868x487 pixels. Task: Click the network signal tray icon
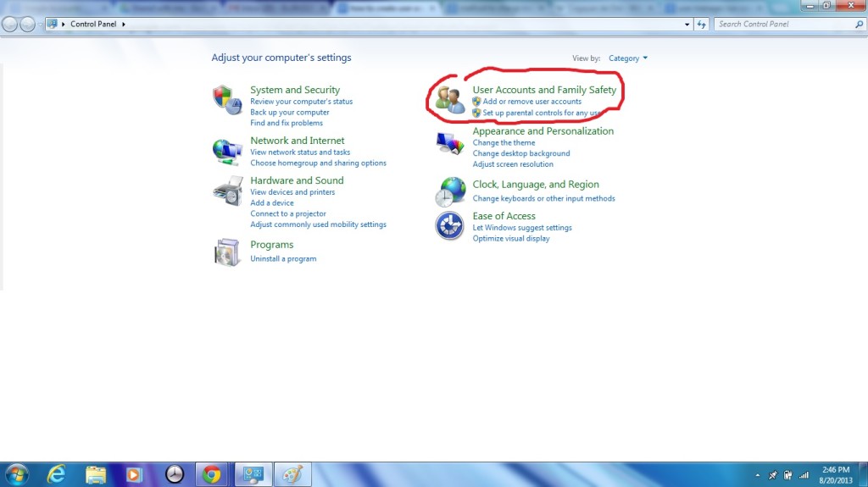(804, 475)
